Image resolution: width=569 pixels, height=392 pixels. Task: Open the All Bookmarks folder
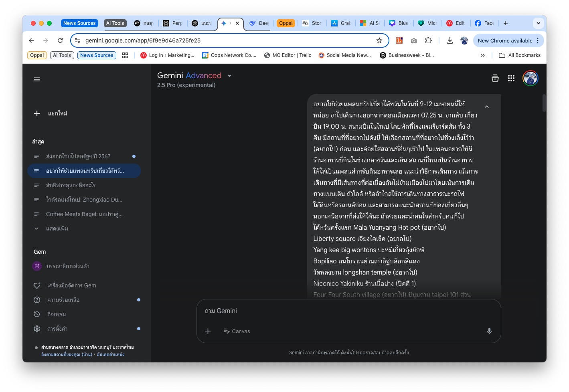tap(520, 55)
